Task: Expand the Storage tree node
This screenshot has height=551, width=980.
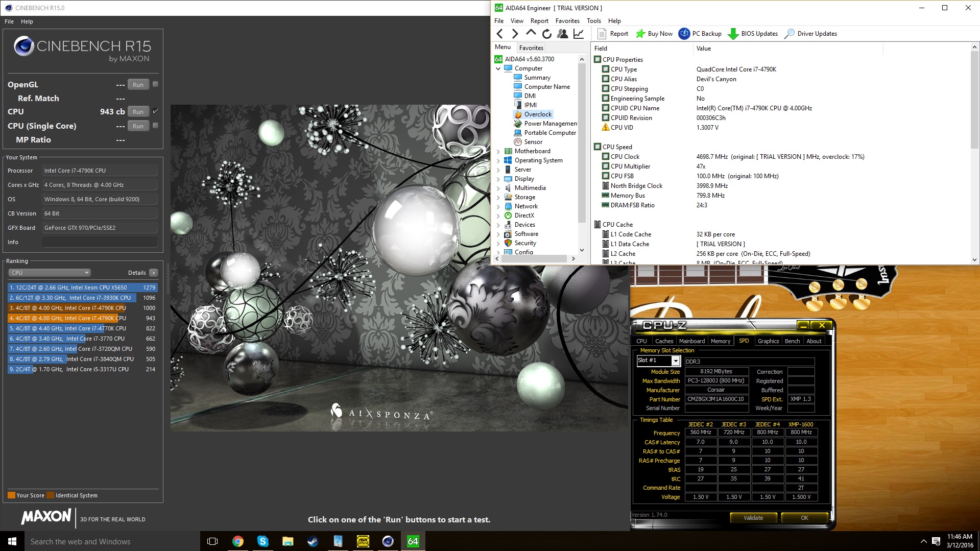Action: pyautogui.click(x=498, y=197)
